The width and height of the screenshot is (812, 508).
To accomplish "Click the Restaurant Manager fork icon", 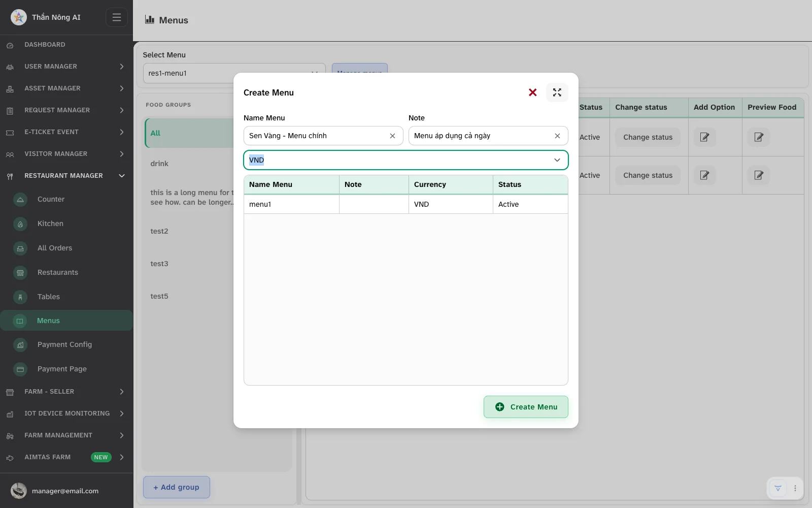I will 10,176.
